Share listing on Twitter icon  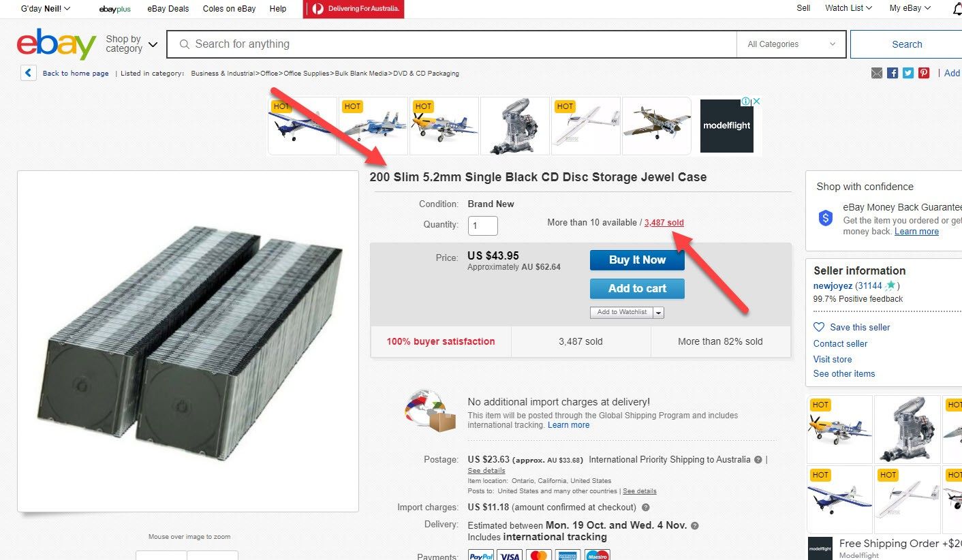[908, 73]
